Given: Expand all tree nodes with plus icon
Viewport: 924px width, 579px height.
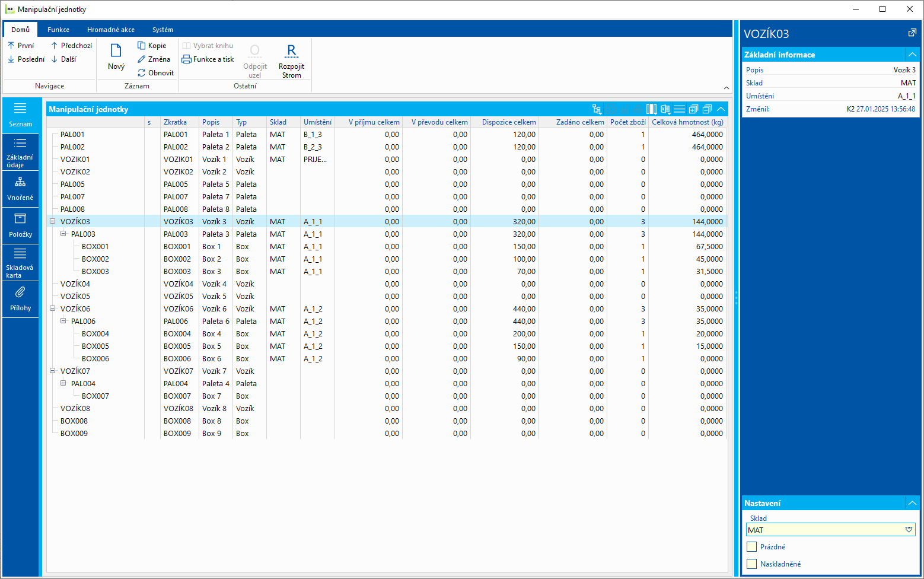Looking at the screenshot, I should point(693,109).
